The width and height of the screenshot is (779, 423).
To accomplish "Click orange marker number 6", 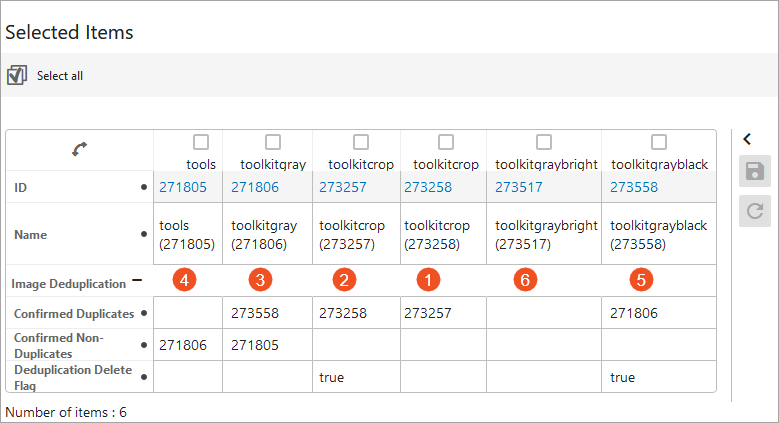I will [x=525, y=280].
